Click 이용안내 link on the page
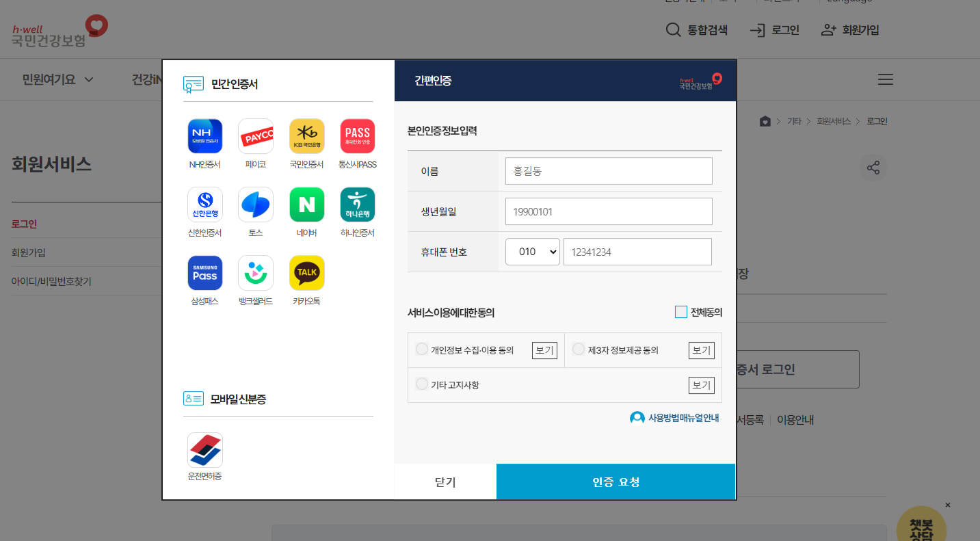This screenshot has width=980, height=541. 795,420
